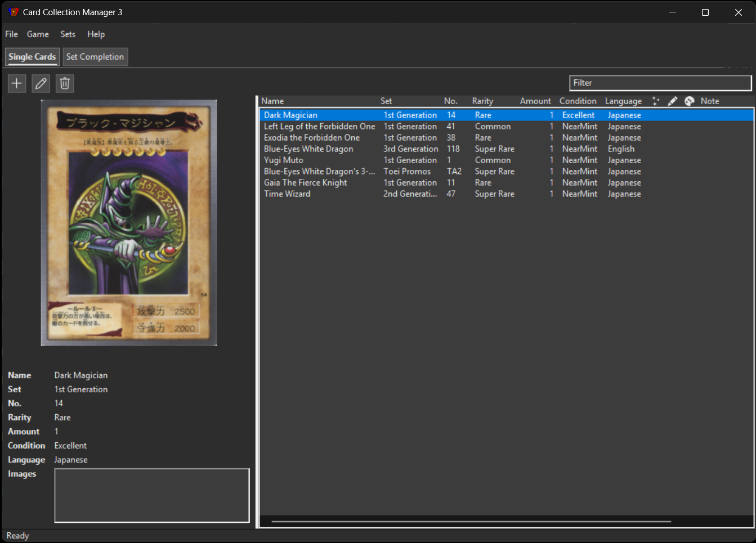
Task: Sort the list by the Amount column
Action: point(535,101)
